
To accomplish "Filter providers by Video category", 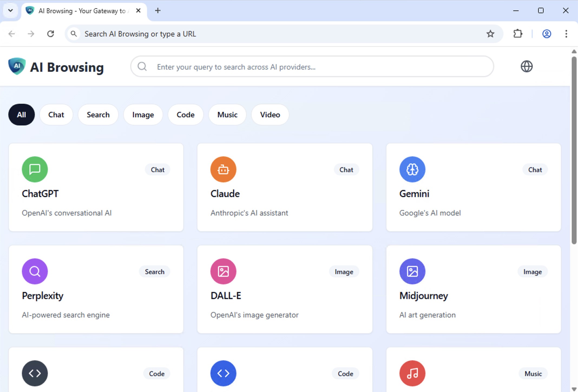I will (270, 115).
